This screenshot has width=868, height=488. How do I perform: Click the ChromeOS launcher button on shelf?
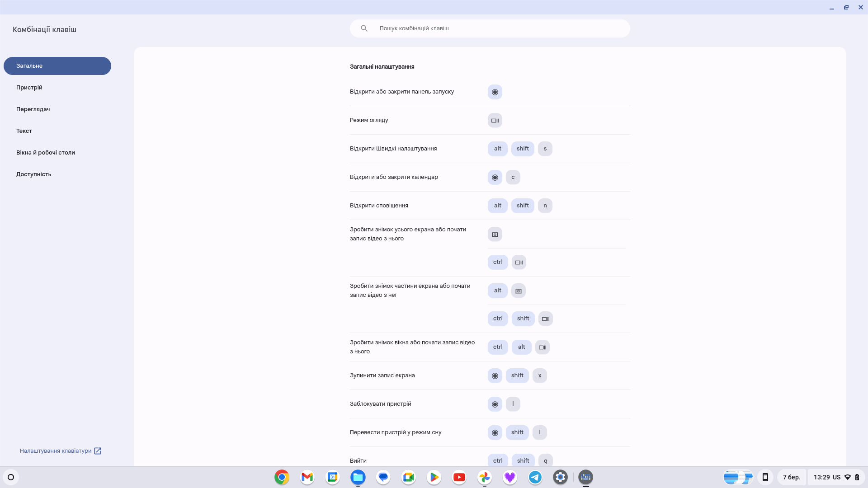(11, 477)
